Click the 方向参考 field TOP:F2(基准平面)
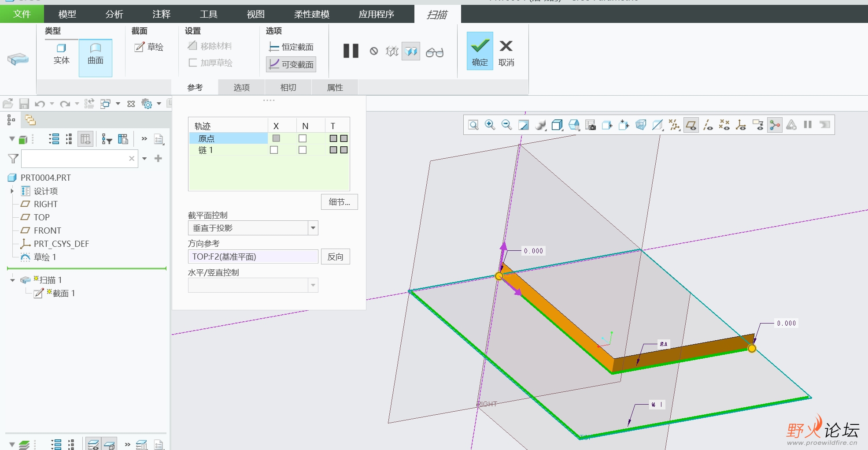This screenshot has width=868, height=450. (x=253, y=257)
